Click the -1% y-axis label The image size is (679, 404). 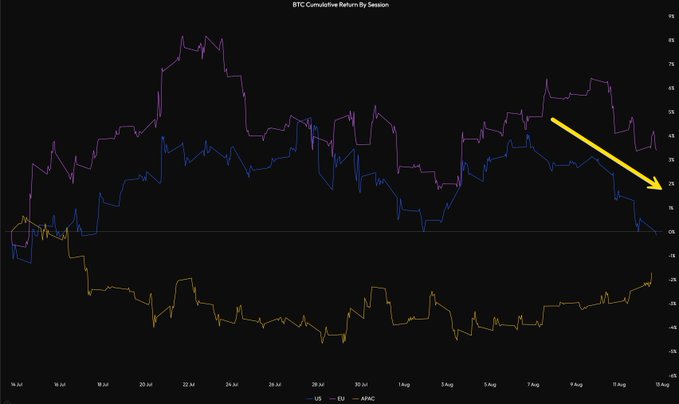click(x=671, y=255)
